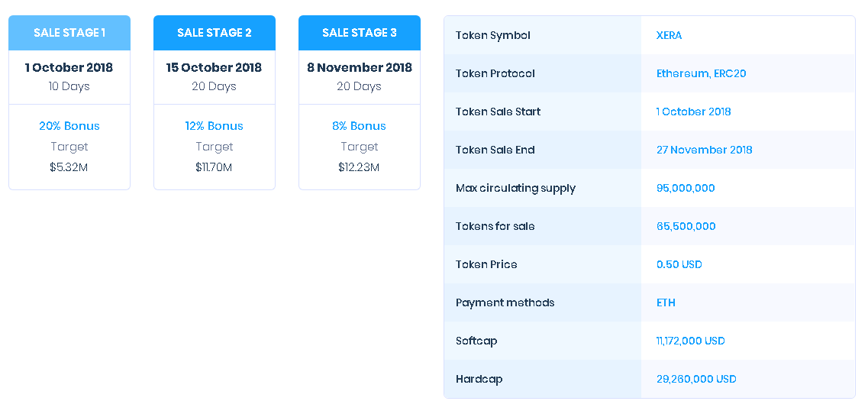868x414 pixels.
Task: Click the 1 October 2018 stage date
Action: 69,68
